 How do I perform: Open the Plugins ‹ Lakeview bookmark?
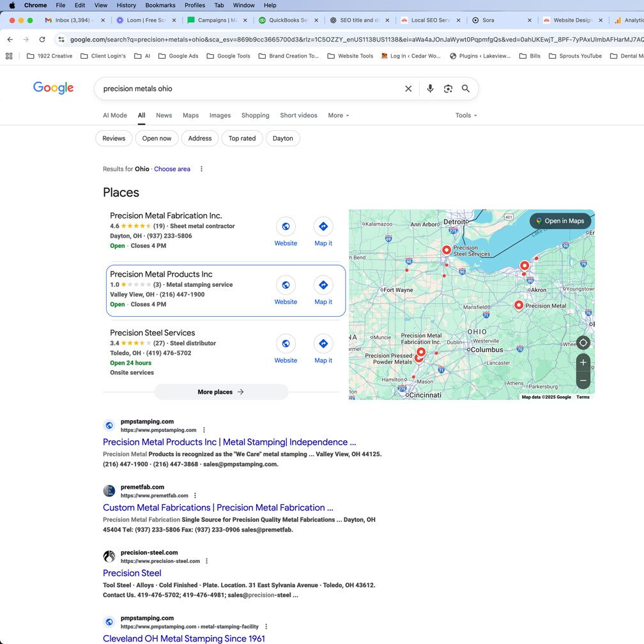[x=480, y=56]
